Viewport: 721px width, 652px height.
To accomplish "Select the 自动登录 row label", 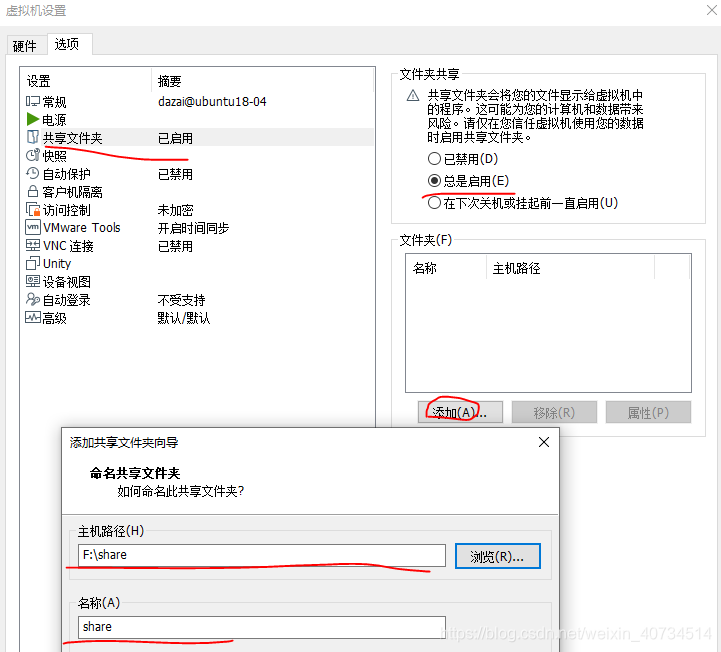I will point(67,300).
